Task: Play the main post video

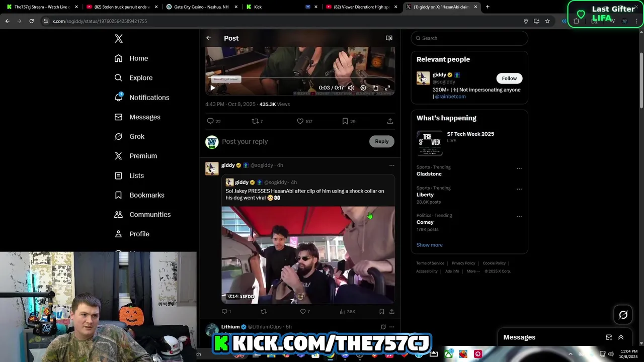Action: pyautogui.click(x=212, y=88)
